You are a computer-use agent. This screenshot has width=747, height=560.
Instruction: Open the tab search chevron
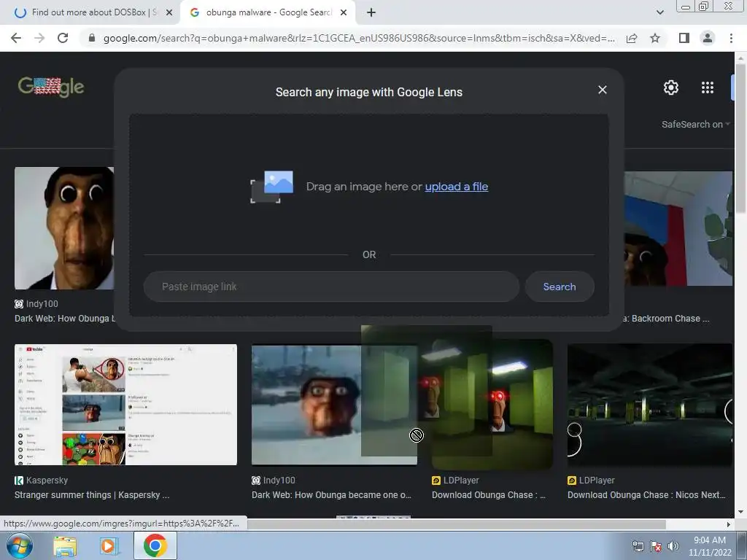point(659,12)
